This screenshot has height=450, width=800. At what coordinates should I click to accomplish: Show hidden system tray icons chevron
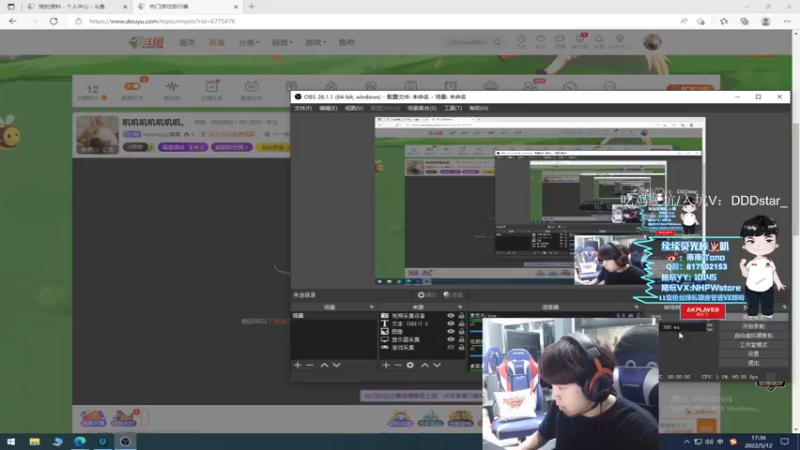pos(687,442)
